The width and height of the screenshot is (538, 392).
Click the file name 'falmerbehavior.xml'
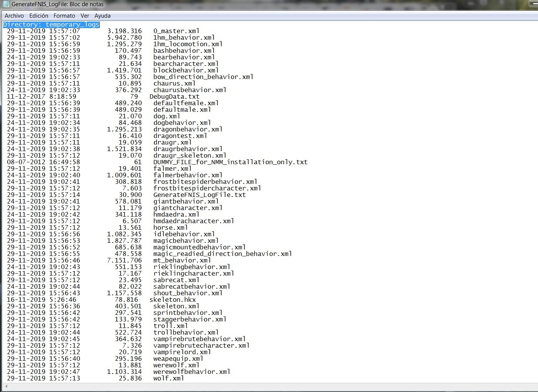tap(188, 175)
